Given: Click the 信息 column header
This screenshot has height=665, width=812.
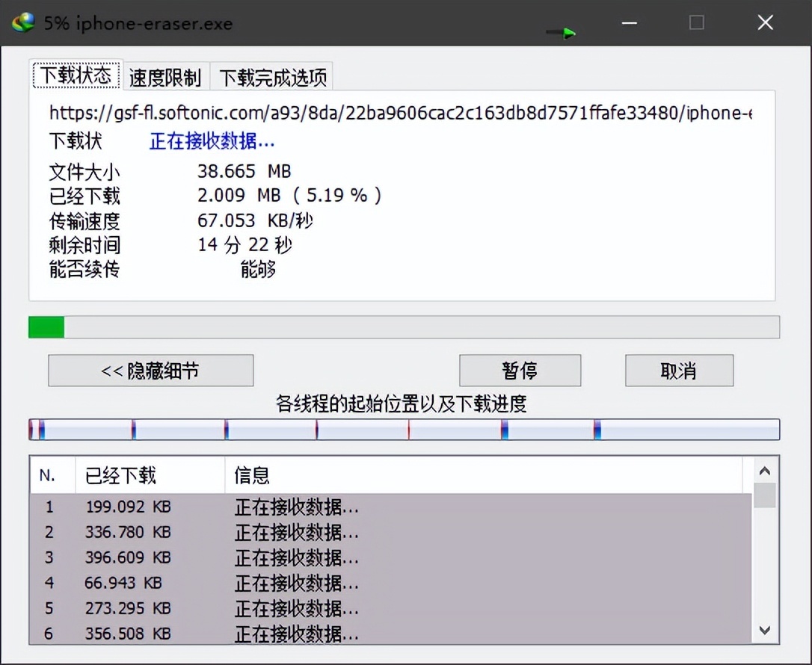Looking at the screenshot, I should click(x=484, y=475).
